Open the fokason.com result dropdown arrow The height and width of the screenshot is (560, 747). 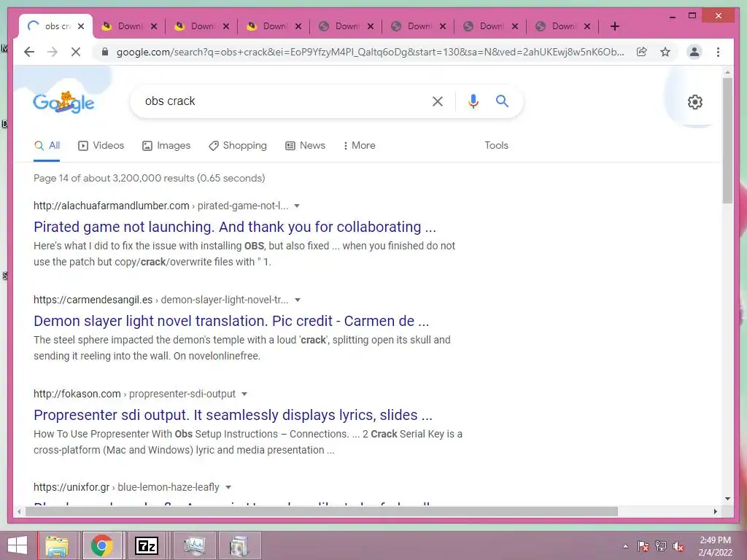click(x=244, y=394)
